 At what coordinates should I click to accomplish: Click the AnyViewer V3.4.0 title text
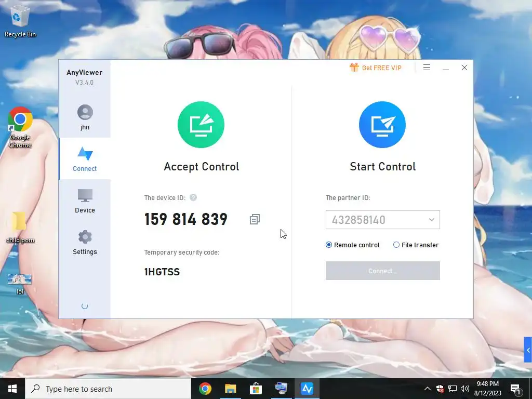click(x=85, y=77)
